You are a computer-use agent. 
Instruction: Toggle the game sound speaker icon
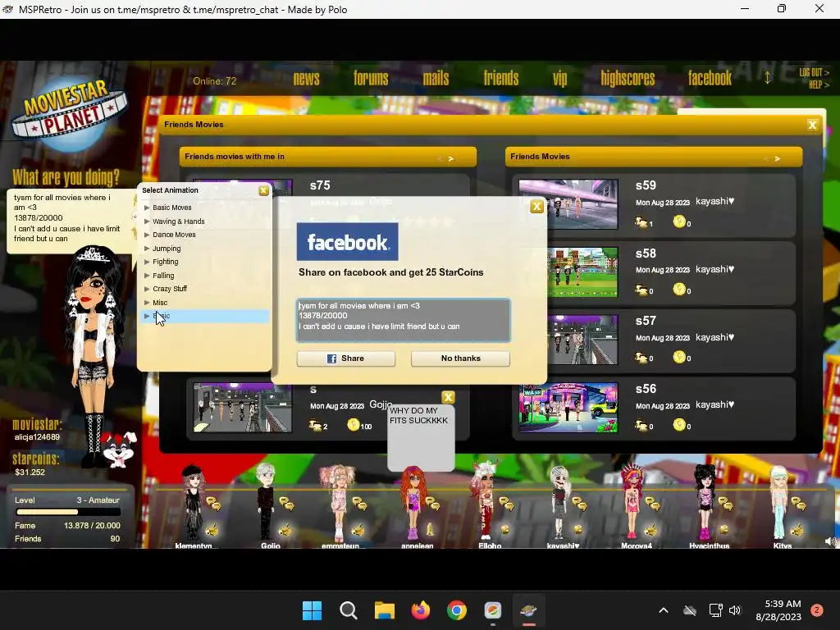[830, 541]
